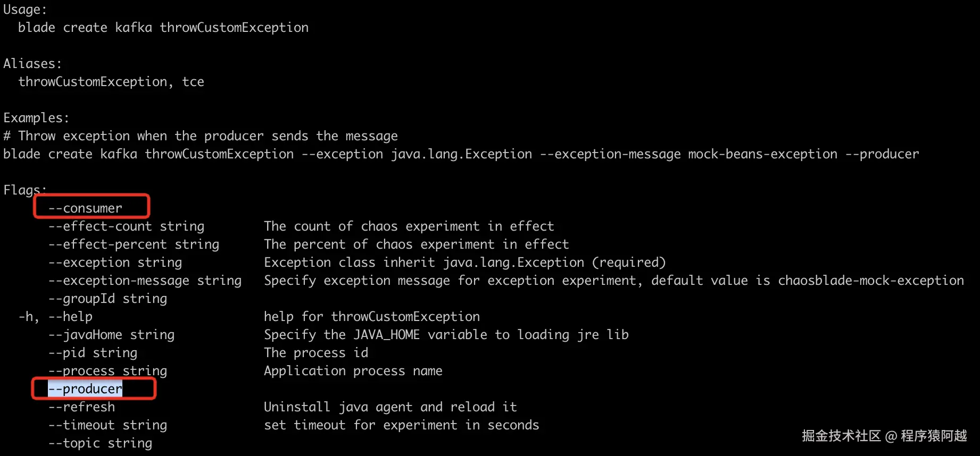
Task: Click the --topic string flag
Action: coord(100,443)
